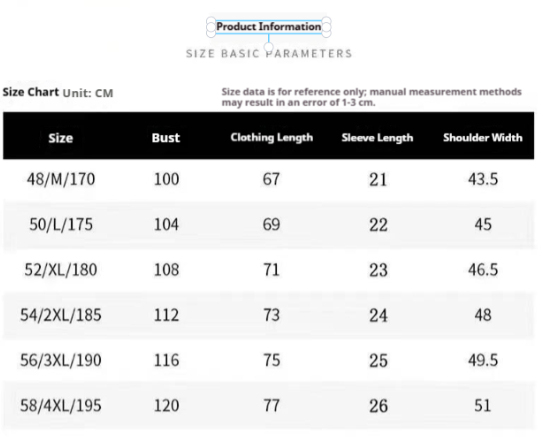
Task: Click the Size Chart label
Action: click(x=31, y=92)
